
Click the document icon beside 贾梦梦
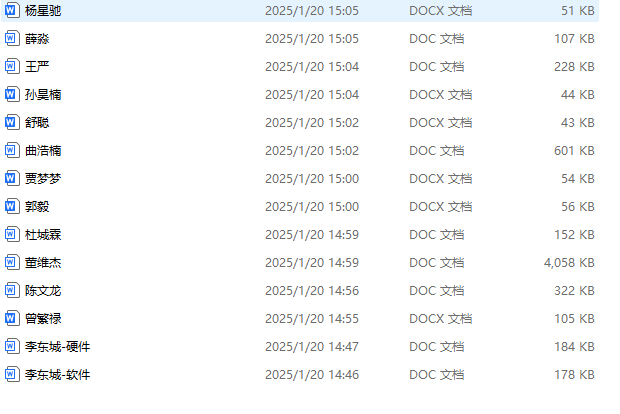tap(12, 178)
